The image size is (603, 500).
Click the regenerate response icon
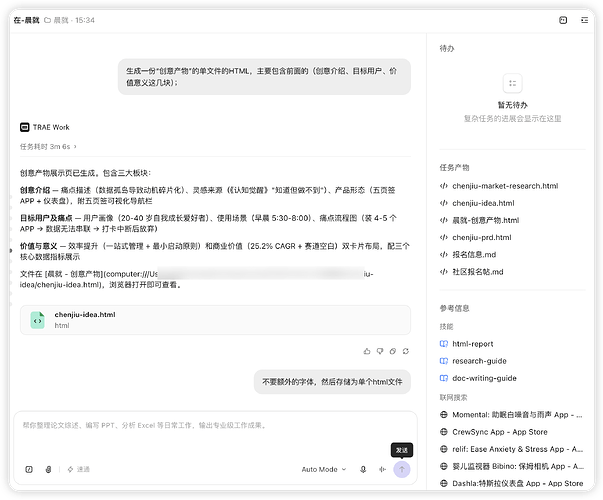click(x=406, y=351)
